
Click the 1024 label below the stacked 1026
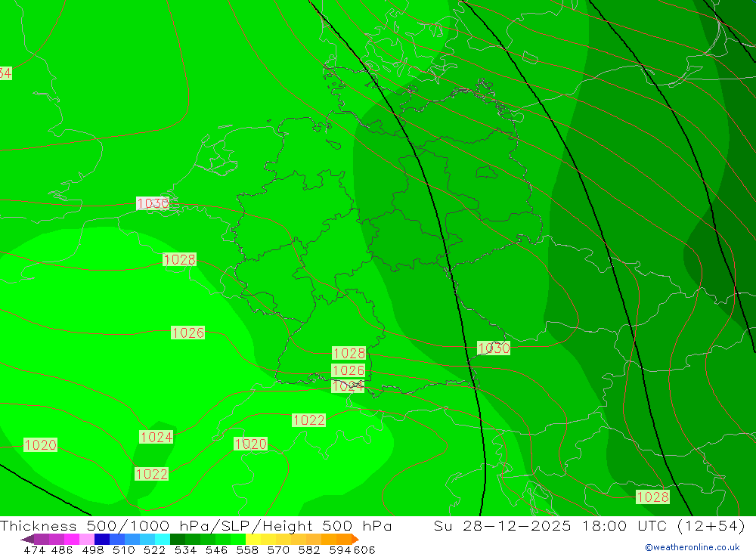[x=348, y=386]
